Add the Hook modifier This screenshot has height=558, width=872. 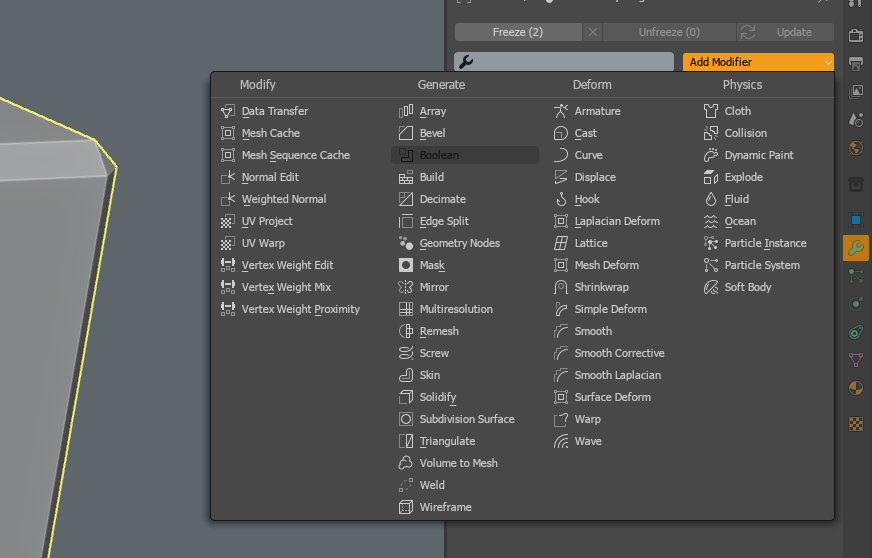click(x=587, y=199)
